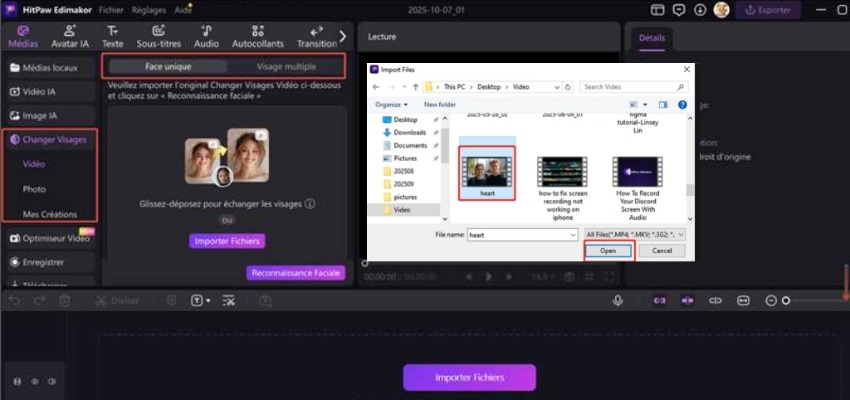Open the Sous-titres panel
The height and width of the screenshot is (400, 850).
tap(160, 37)
